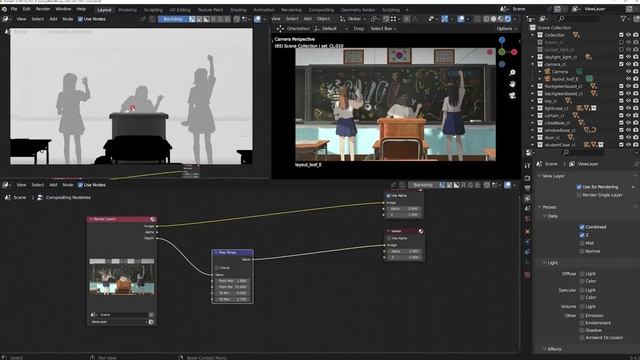This screenshot has width=640, height=360.
Task: Toggle the Combined pass checkbox
Action: click(x=582, y=227)
